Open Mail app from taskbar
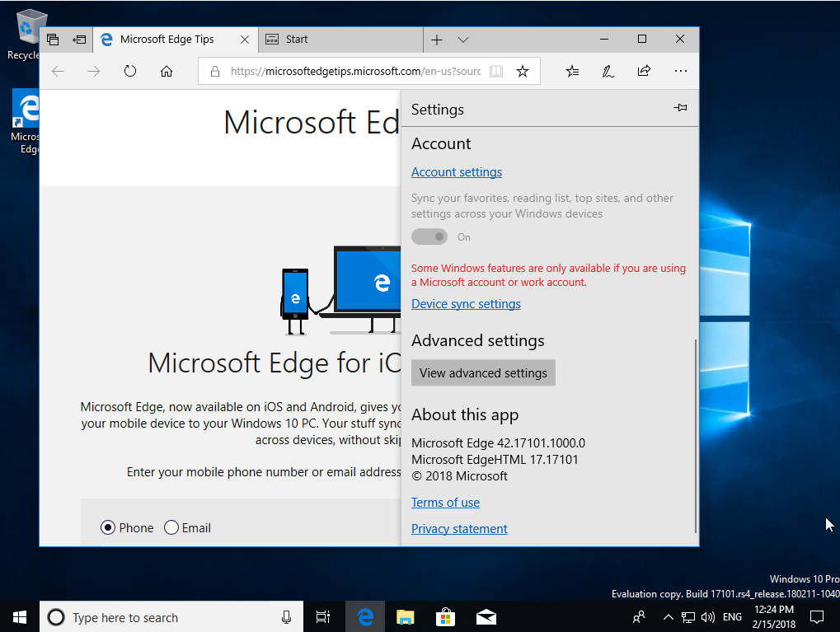 [486, 617]
